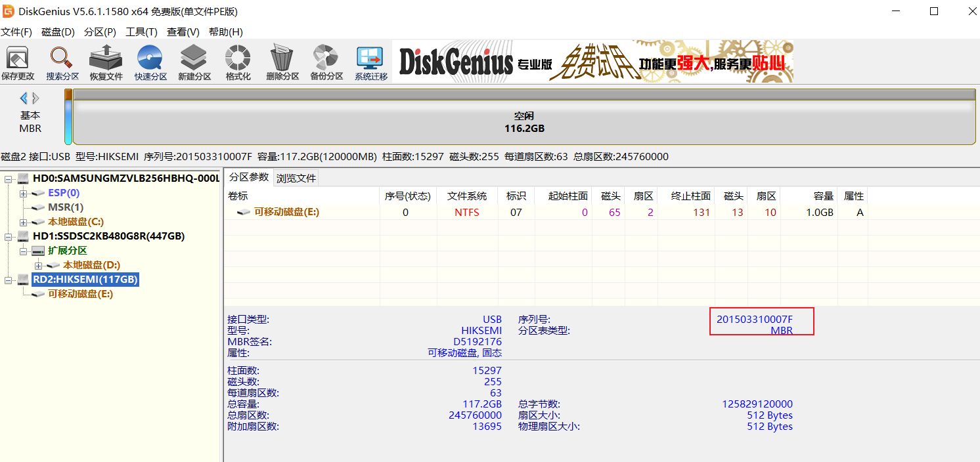The image size is (980, 462).
Task: Click the DiskGenius 专业版 banner ad
Action: [x=592, y=62]
